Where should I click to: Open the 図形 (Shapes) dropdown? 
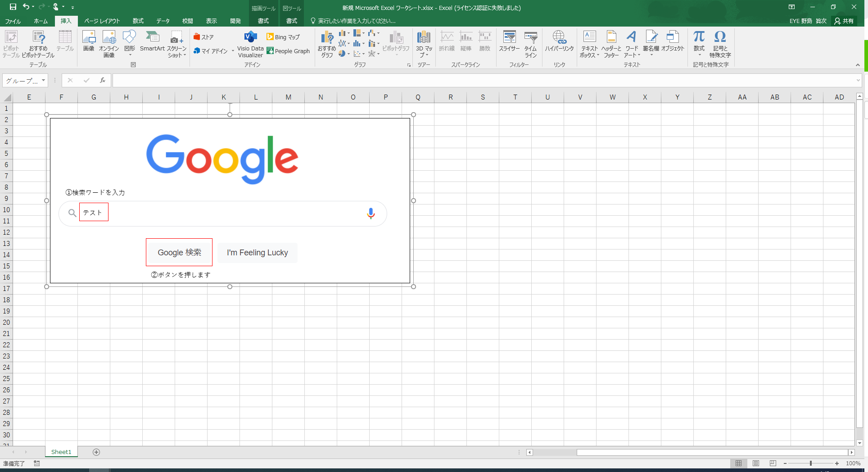click(130, 44)
